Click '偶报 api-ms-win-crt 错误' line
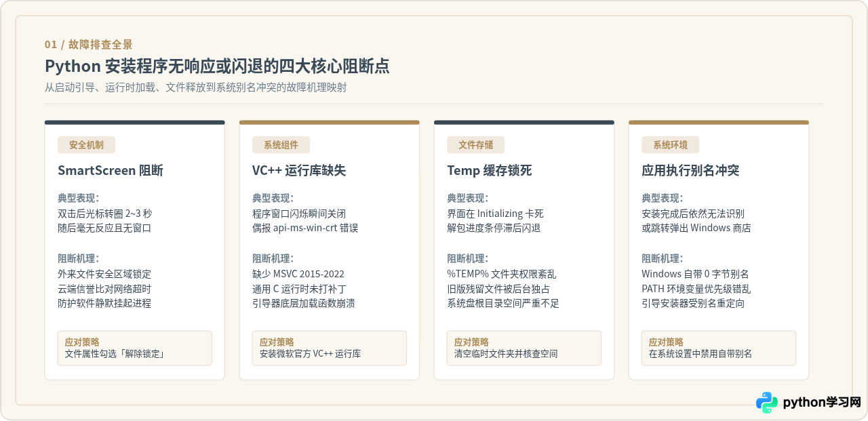 pos(305,228)
